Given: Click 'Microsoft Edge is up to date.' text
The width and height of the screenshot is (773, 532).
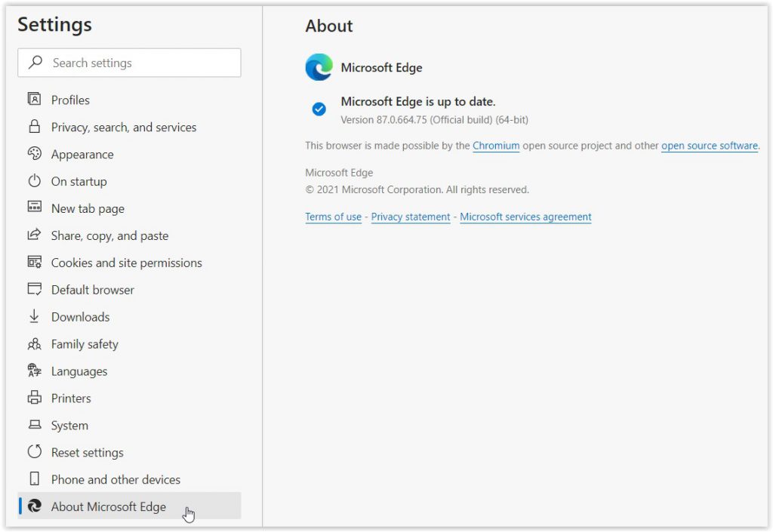Looking at the screenshot, I should click(418, 101).
